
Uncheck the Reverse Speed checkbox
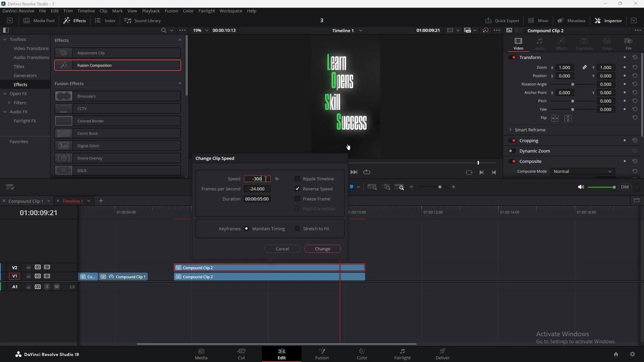point(297,189)
